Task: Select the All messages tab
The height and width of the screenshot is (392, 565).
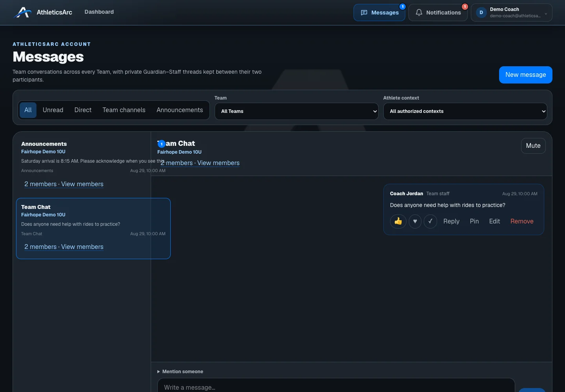Action: [28, 110]
